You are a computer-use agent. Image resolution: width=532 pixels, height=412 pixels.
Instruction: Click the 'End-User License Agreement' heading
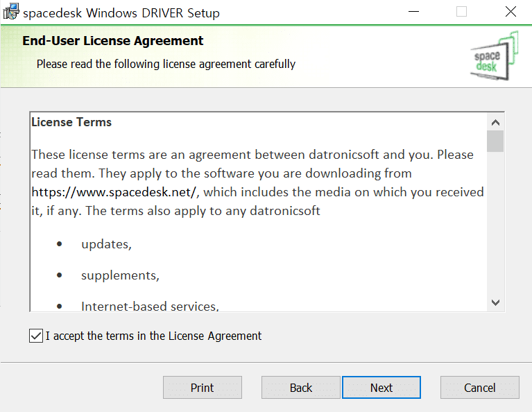coord(112,41)
